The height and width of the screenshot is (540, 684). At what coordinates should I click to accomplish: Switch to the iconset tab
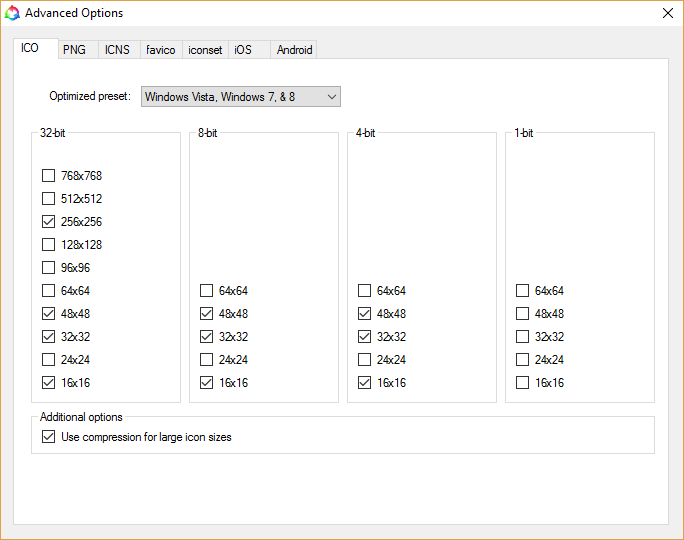pos(205,49)
